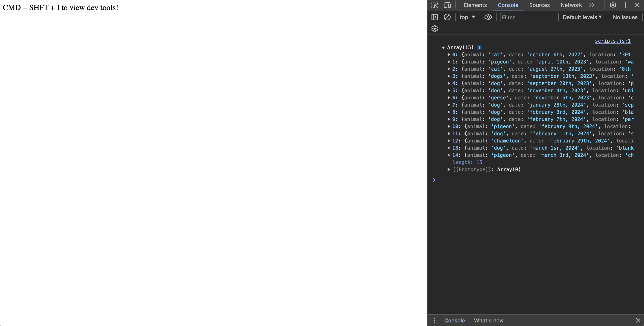Create a live expression with the eye icon
The height and width of the screenshot is (326, 644).
(x=488, y=17)
